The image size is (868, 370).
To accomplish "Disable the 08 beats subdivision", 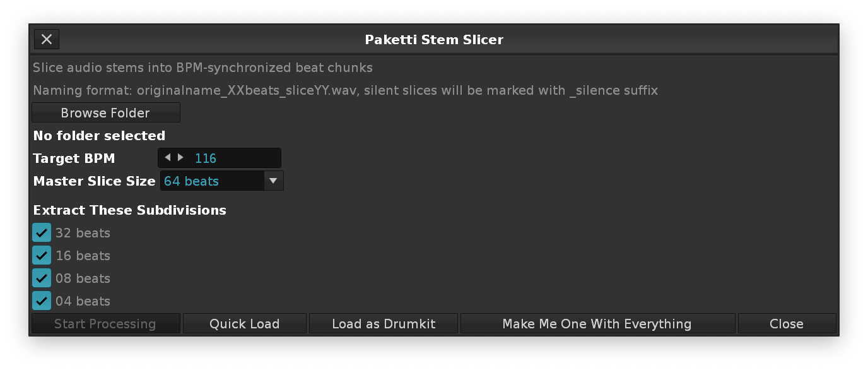I will (42, 278).
